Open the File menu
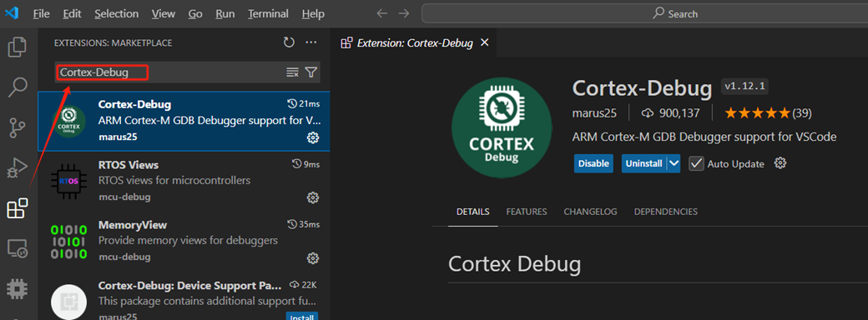 (42, 14)
